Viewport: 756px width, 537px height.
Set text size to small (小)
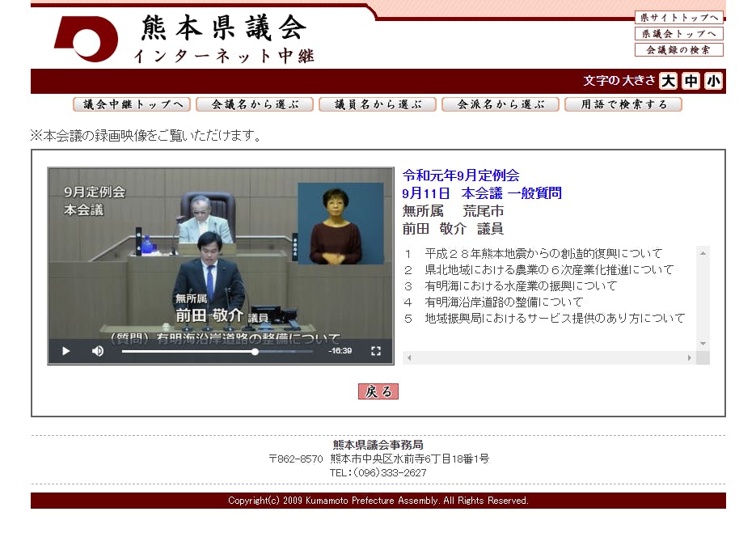click(713, 81)
